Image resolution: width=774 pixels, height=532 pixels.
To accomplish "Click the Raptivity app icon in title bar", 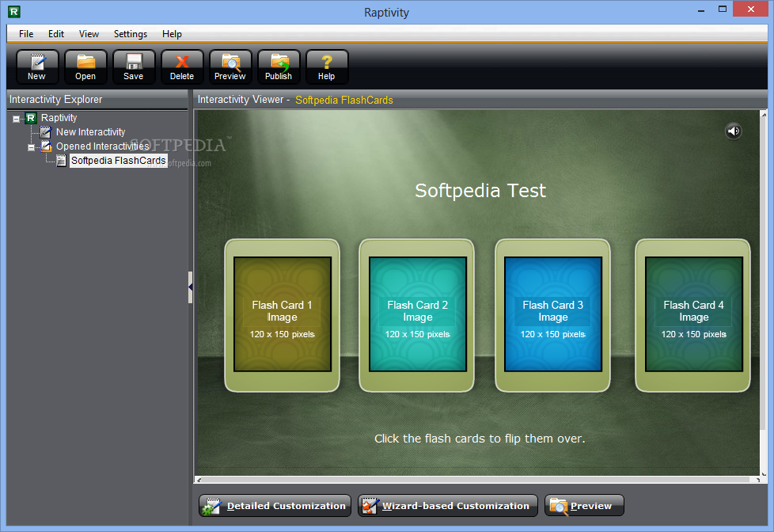I will [14, 11].
